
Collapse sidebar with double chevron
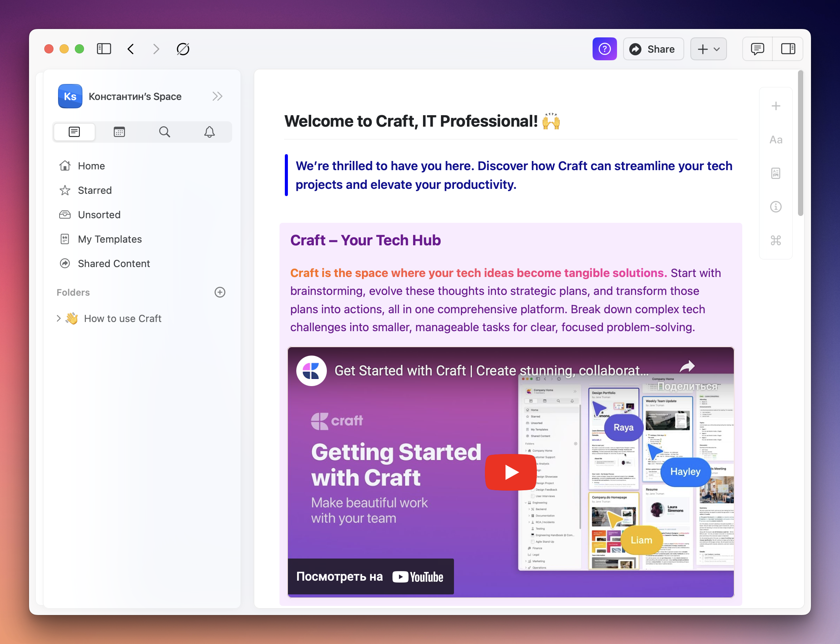(x=218, y=96)
